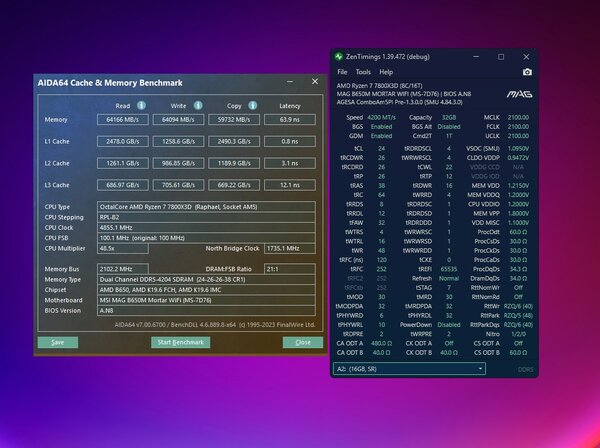Click the Start Benchmark button
This screenshot has width=600, height=448.
pos(181,342)
